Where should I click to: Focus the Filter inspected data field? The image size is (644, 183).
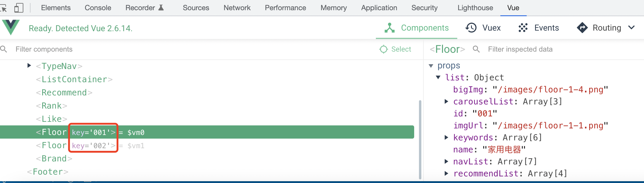point(520,49)
